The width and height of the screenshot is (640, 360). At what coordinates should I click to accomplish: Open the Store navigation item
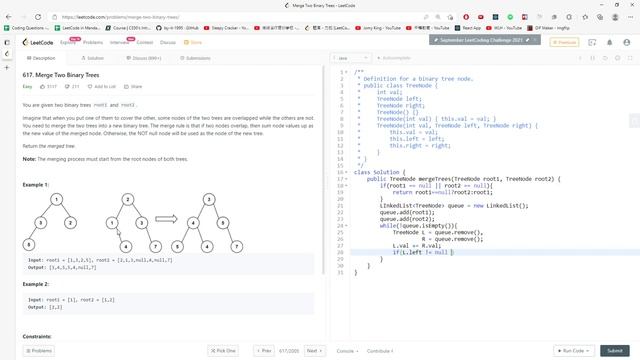(193, 42)
